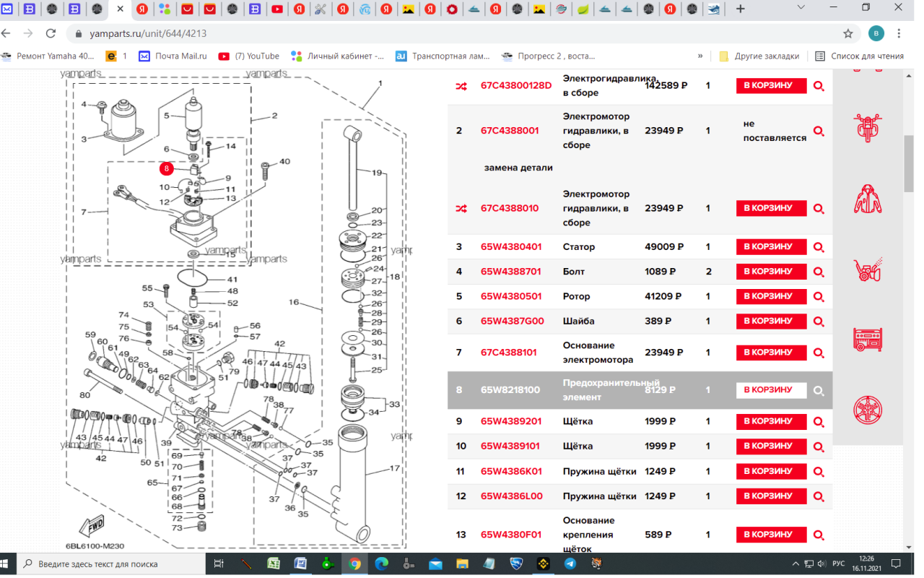
Task: Select the snowblower category icon
Action: pos(868,269)
